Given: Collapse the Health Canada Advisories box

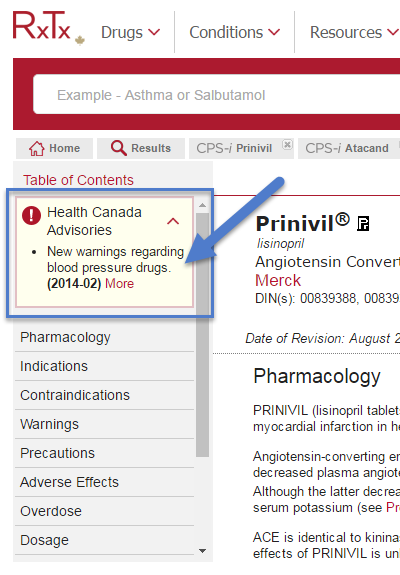Looking at the screenshot, I should coord(173,221).
